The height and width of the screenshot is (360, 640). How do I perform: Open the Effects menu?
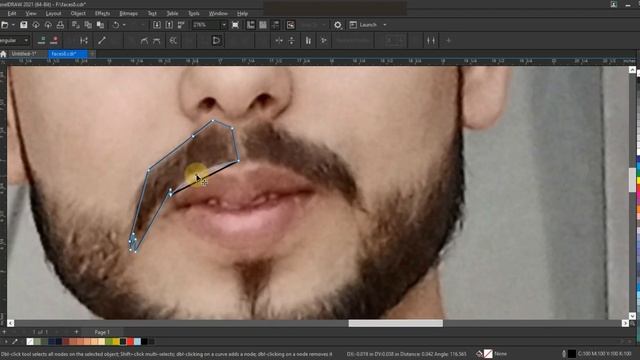102,13
